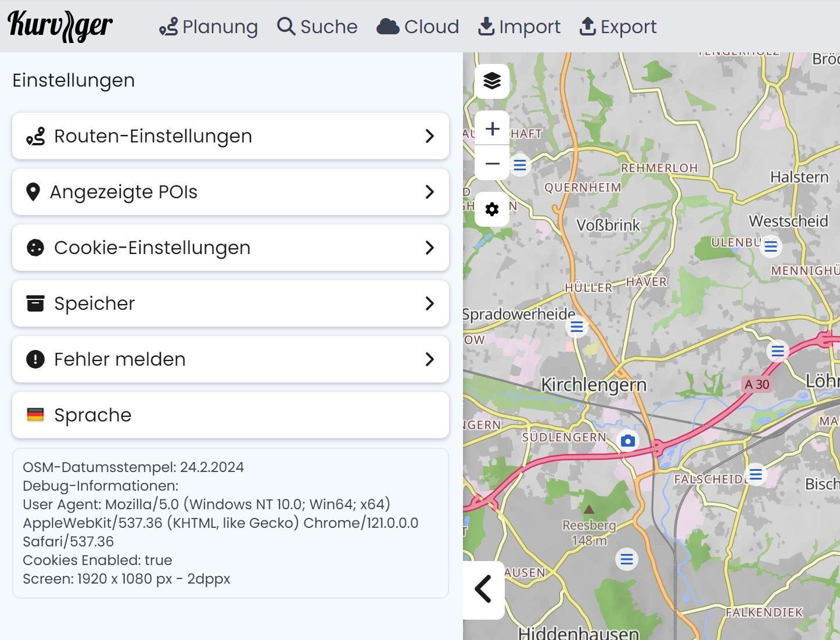Click the Kirchlengern town label

(x=594, y=385)
